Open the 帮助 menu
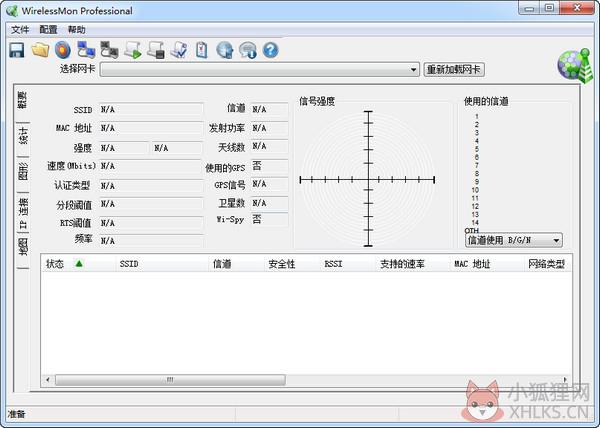Image resolution: width=600 pixels, height=428 pixels. 77,30
